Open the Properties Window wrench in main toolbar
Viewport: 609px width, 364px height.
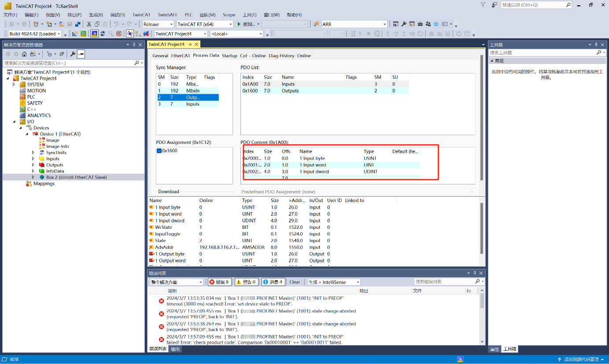[404, 24]
